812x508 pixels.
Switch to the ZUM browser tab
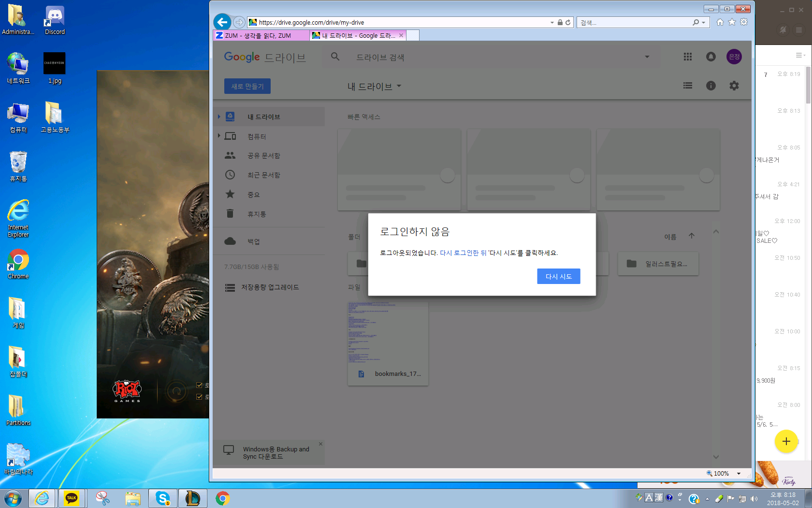coord(261,35)
